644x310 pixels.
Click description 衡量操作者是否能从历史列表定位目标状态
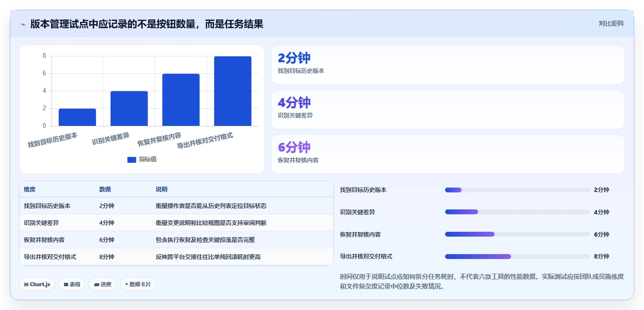211,206
